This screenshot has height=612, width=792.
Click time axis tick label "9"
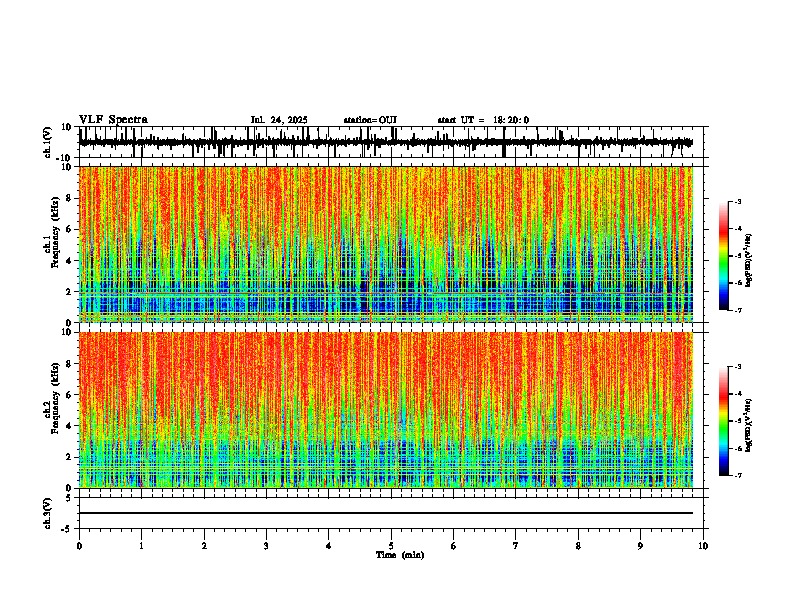pyautogui.click(x=640, y=546)
